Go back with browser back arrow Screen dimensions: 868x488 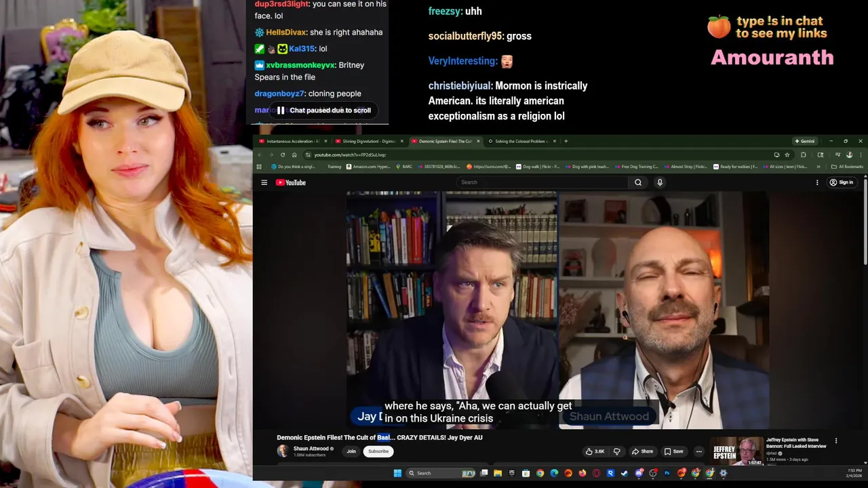260,155
